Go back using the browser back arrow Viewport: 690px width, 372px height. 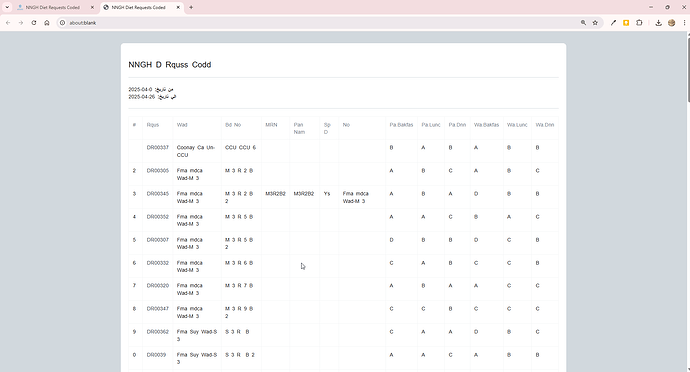[8, 23]
